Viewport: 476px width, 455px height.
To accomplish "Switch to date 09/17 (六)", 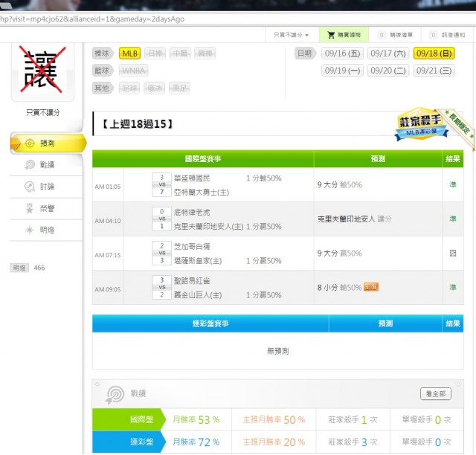I will pos(388,54).
